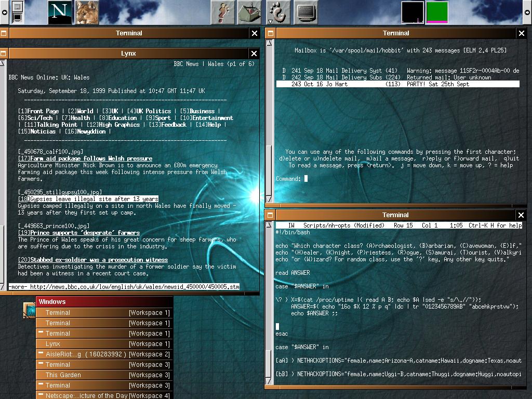
Task: Follow the [10]Entertainment link
Action: [x=207, y=118]
